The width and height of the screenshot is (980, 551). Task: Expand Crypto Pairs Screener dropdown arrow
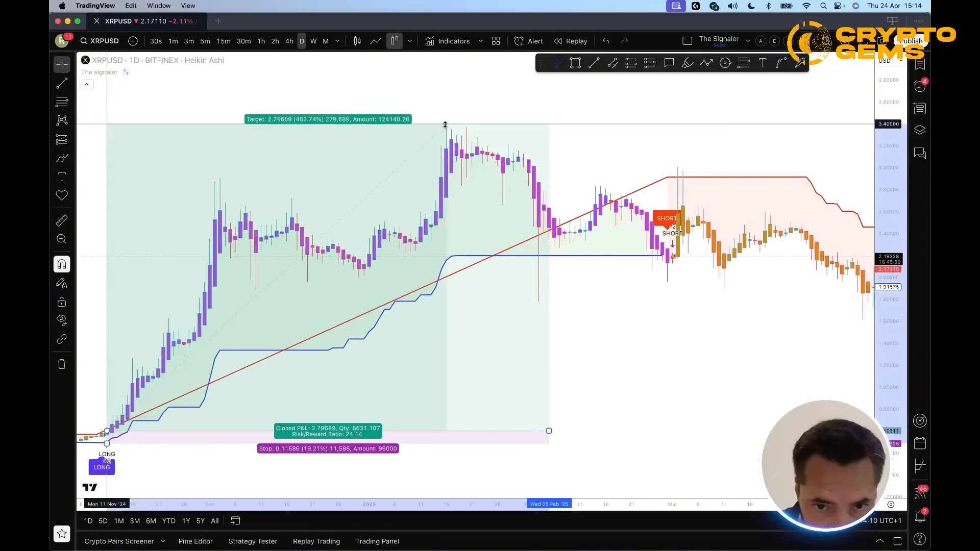point(163,541)
